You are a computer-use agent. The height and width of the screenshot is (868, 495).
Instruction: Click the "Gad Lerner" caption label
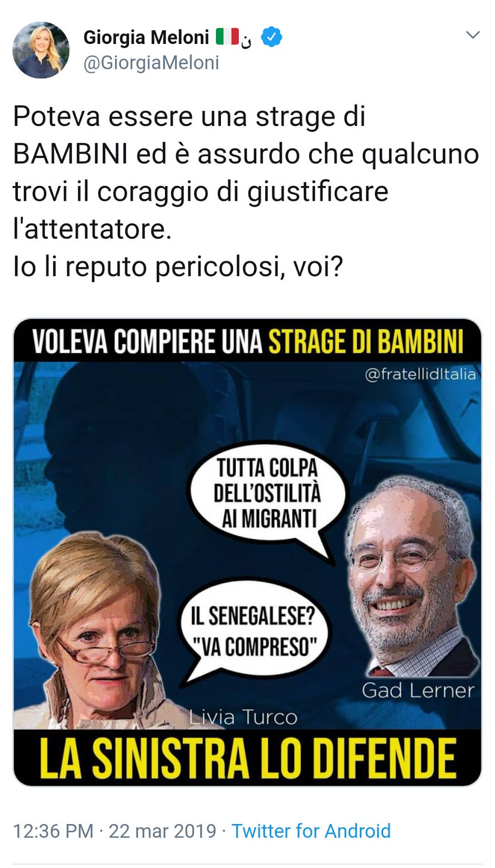point(418,691)
